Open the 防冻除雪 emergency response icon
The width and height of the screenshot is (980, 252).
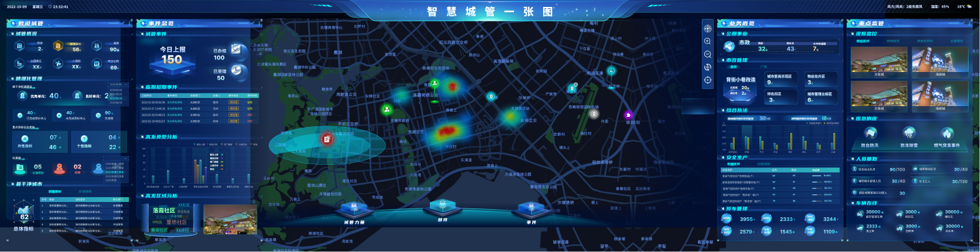[x=909, y=133]
